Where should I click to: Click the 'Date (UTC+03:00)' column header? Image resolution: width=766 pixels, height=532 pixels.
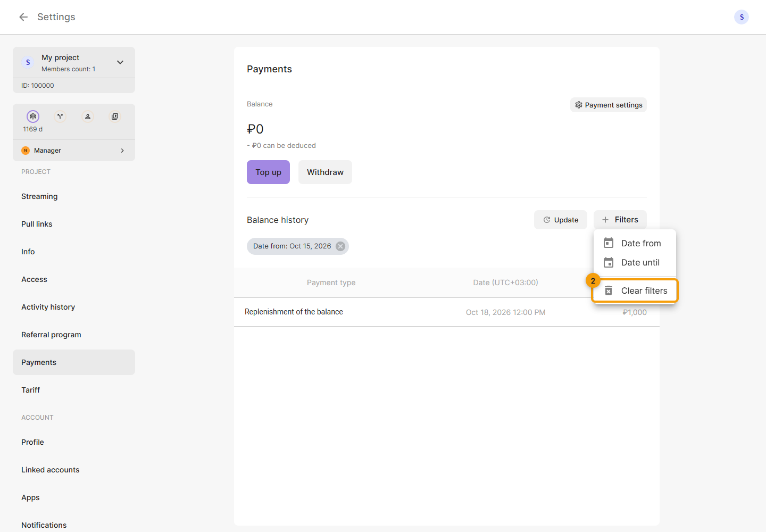click(506, 282)
